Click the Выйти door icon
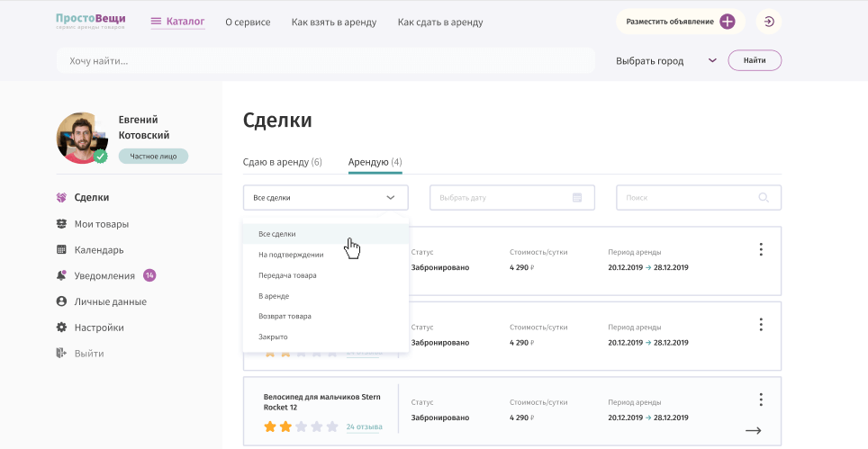868x449 pixels. click(61, 353)
